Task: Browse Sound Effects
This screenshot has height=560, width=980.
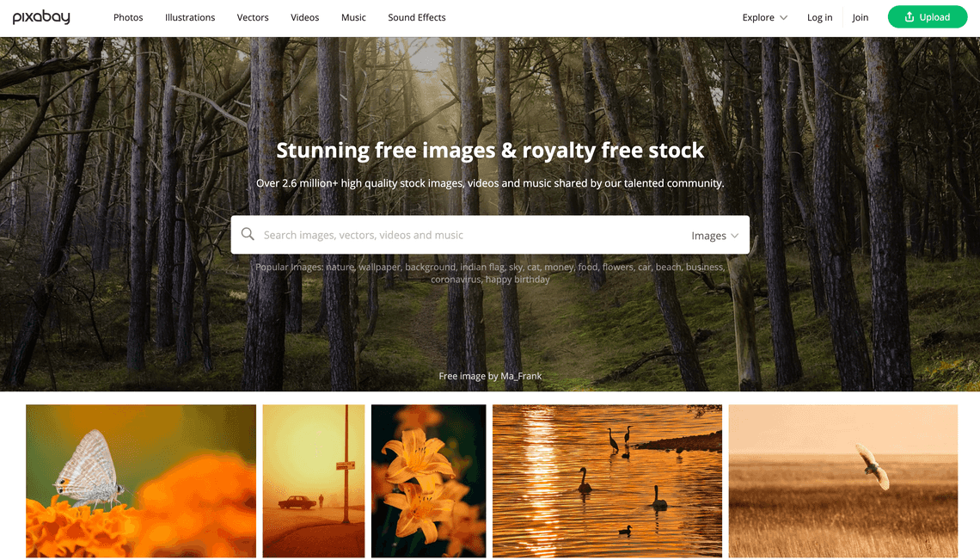Action: [417, 17]
